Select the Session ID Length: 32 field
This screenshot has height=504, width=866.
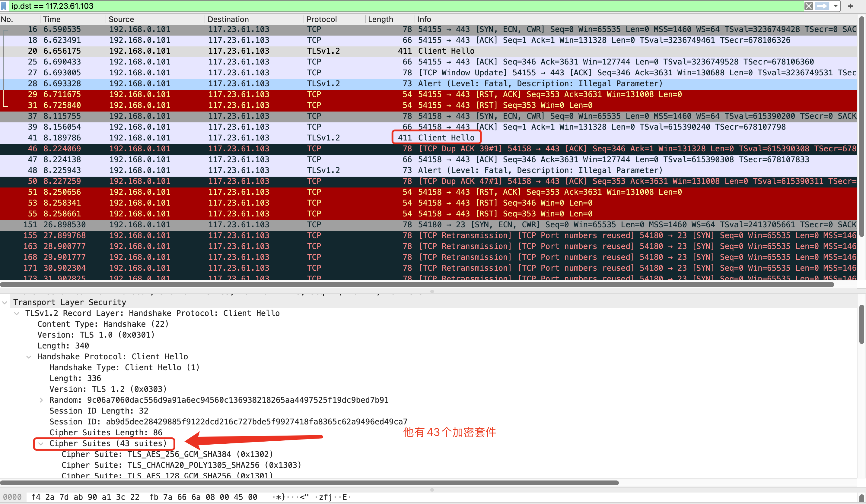click(x=99, y=411)
